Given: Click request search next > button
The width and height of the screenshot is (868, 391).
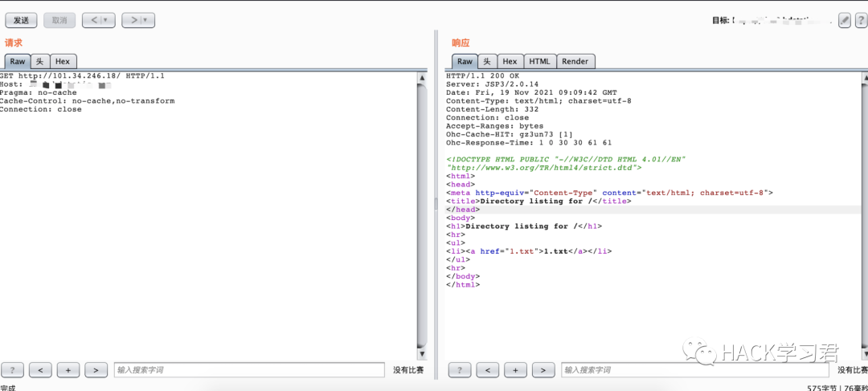Looking at the screenshot, I should [96, 370].
